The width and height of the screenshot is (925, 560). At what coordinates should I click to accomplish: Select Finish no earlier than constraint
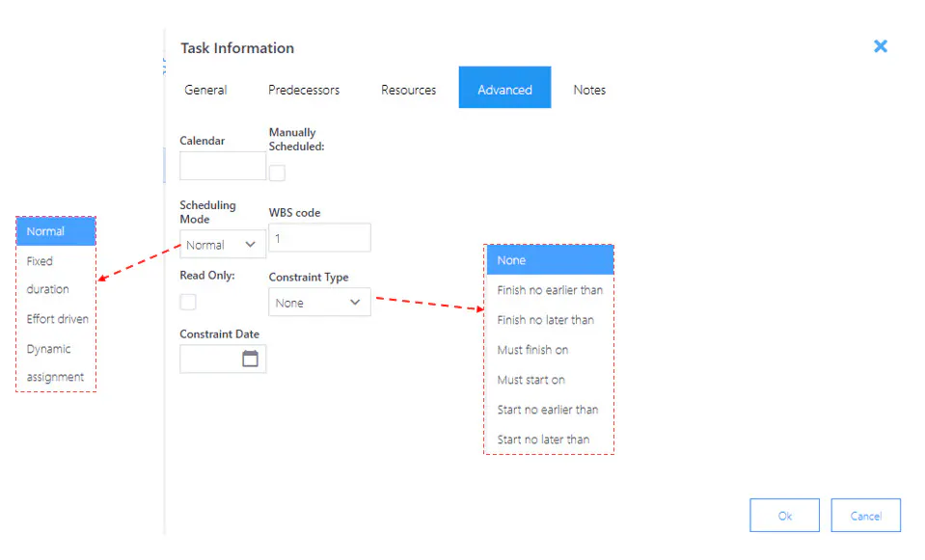point(549,290)
